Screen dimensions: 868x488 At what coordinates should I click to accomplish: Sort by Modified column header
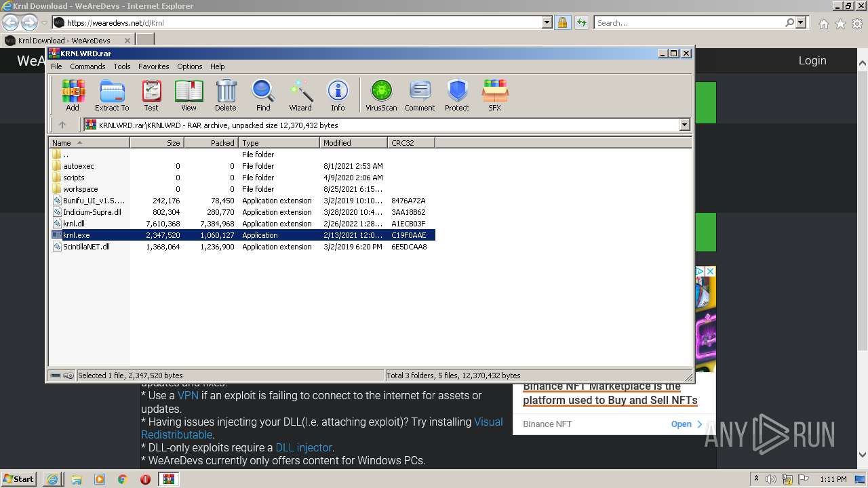click(353, 143)
